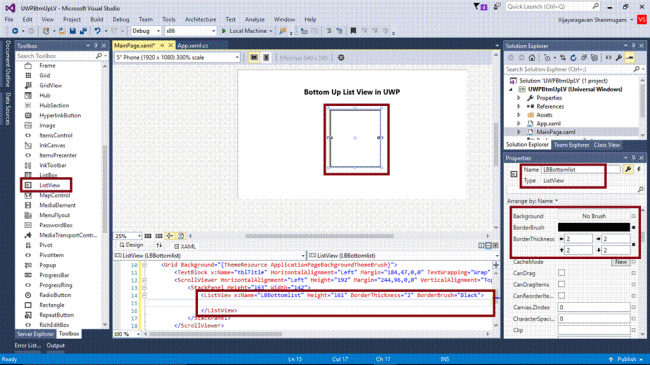Open the x86 platform dropdown
650x365 pixels.
coord(190,31)
